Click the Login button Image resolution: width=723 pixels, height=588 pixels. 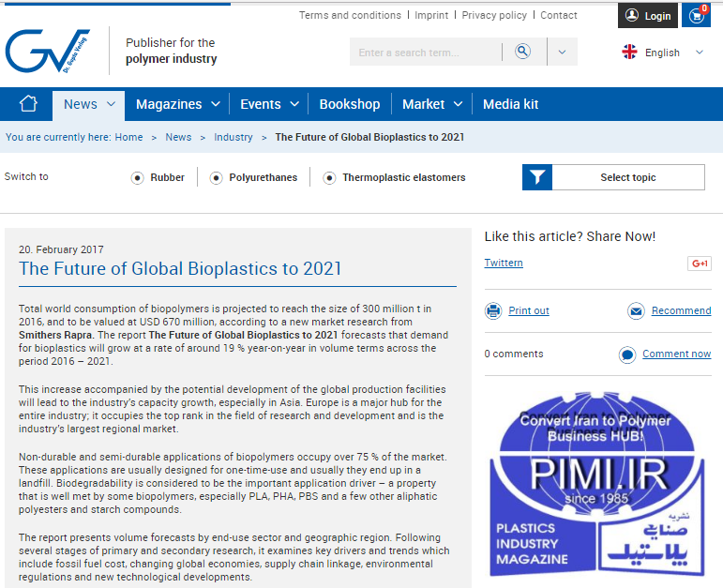pyautogui.click(x=648, y=15)
